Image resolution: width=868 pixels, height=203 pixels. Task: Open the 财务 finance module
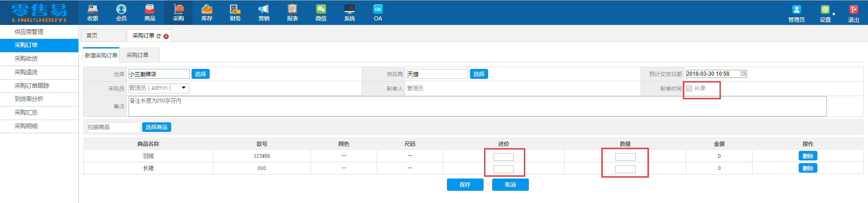click(235, 13)
